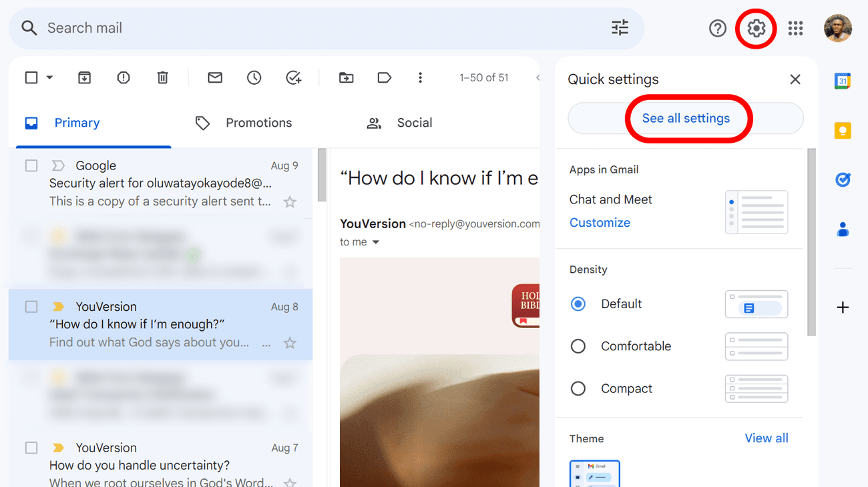Open Google Calendar in the side panel
868x487 pixels.
pos(843,80)
